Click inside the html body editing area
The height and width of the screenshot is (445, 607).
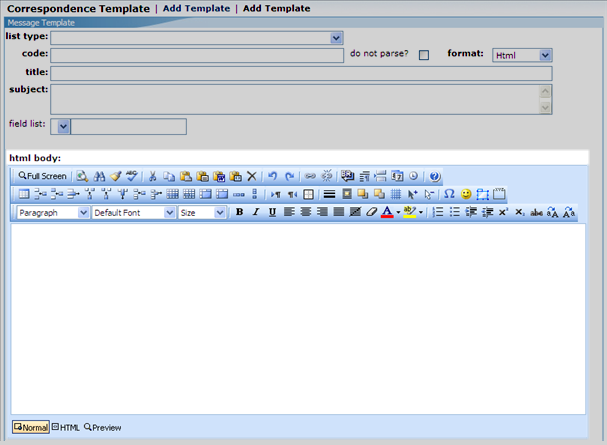tap(298, 319)
